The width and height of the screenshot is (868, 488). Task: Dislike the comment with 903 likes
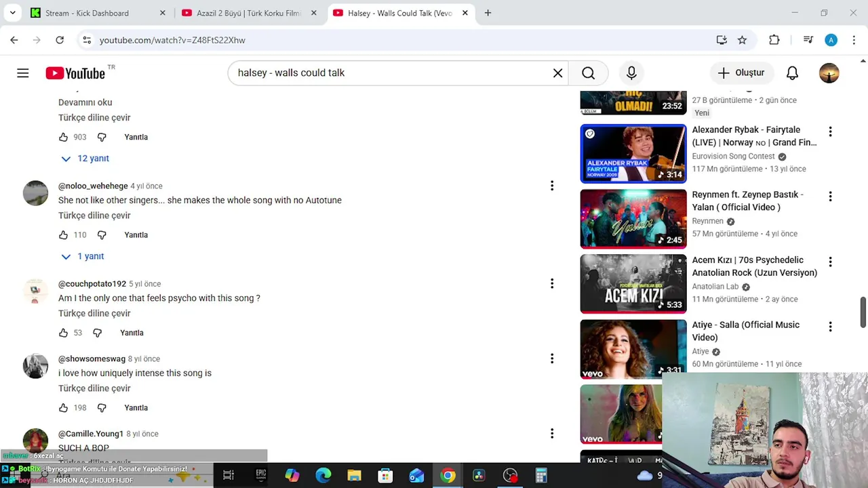tap(102, 137)
